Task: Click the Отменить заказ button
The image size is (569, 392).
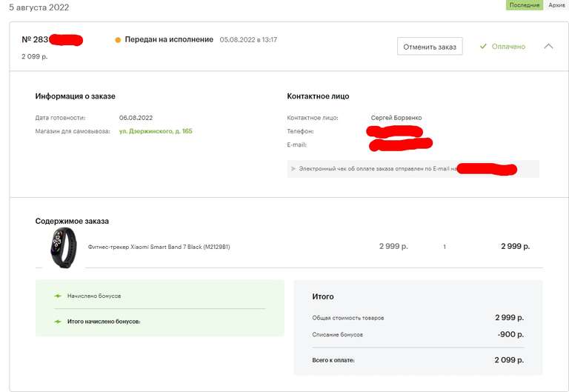Action: tap(430, 47)
